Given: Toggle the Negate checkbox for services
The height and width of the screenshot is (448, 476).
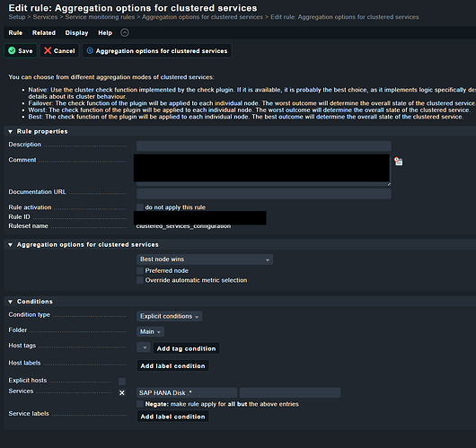Looking at the screenshot, I should point(139,404).
